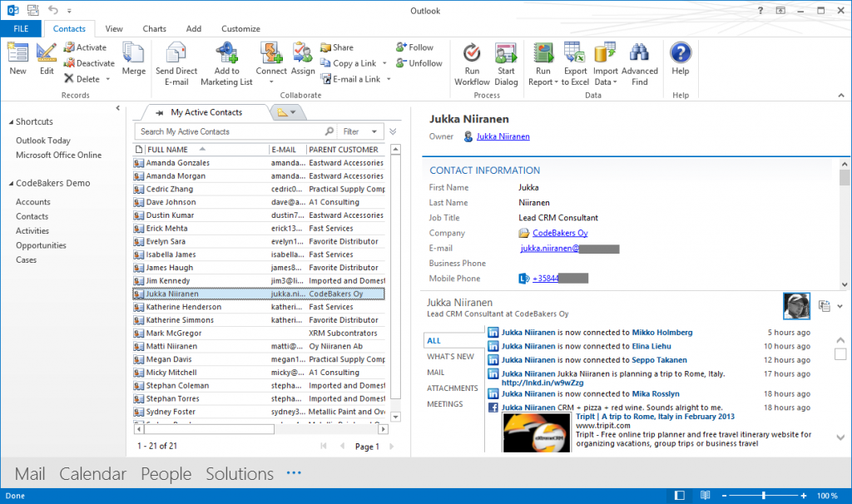
Task: Open the Solutions module
Action: point(240,473)
